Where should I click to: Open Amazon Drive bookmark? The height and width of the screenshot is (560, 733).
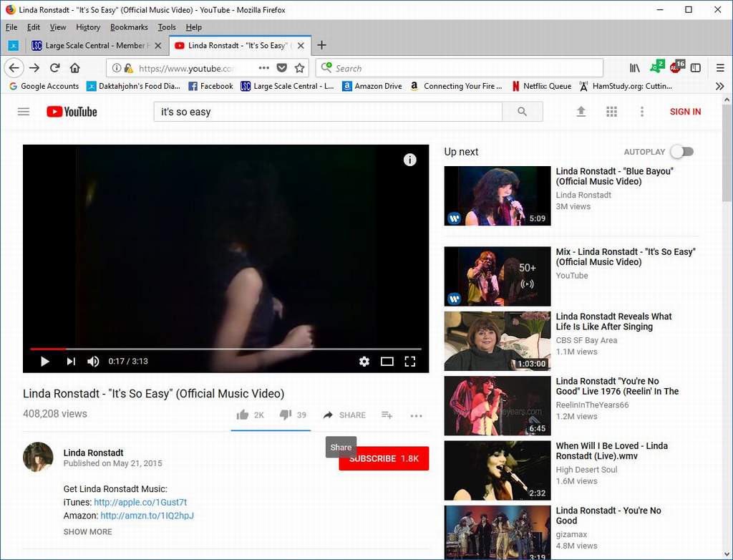pos(372,86)
